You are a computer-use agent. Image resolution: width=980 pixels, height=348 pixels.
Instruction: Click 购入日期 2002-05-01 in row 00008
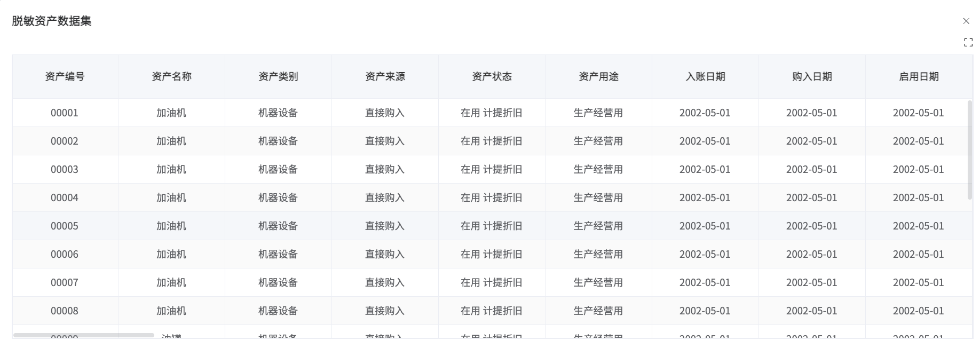pyautogui.click(x=812, y=311)
